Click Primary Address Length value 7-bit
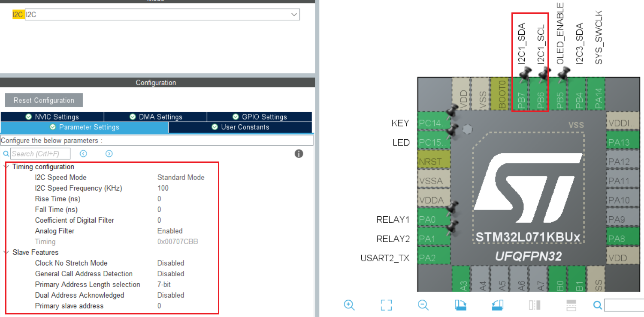The height and width of the screenshot is (317, 644). pos(164,284)
